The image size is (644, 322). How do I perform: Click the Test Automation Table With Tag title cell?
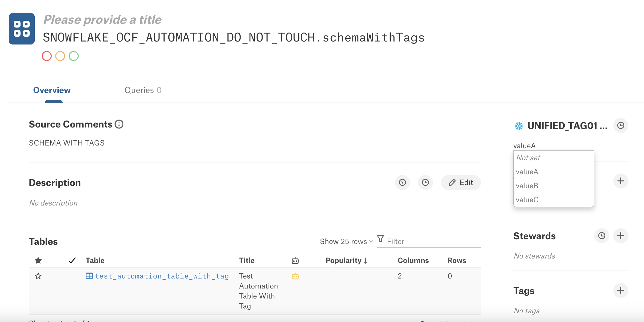[x=259, y=291]
